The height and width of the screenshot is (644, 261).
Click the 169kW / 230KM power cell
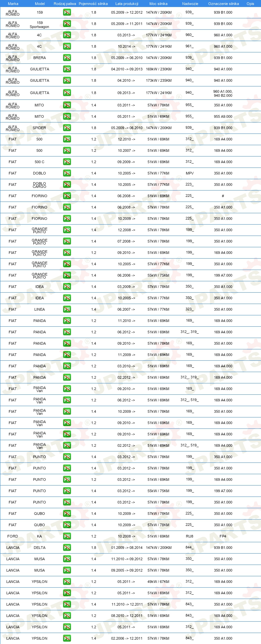pyautogui.click(x=159, y=69)
